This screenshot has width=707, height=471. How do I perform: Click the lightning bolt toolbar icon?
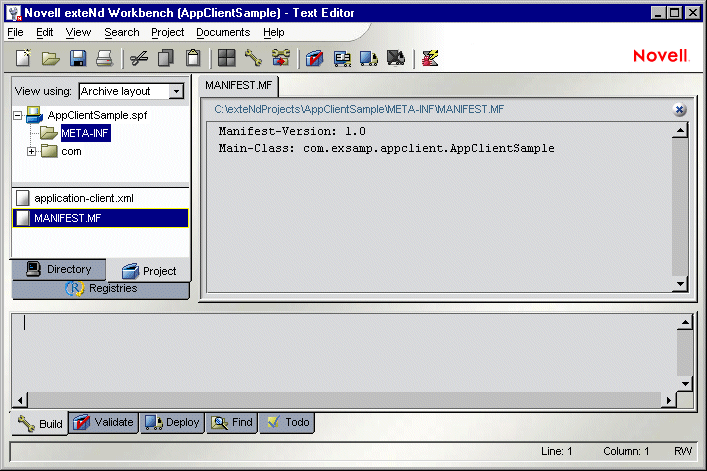click(430, 58)
